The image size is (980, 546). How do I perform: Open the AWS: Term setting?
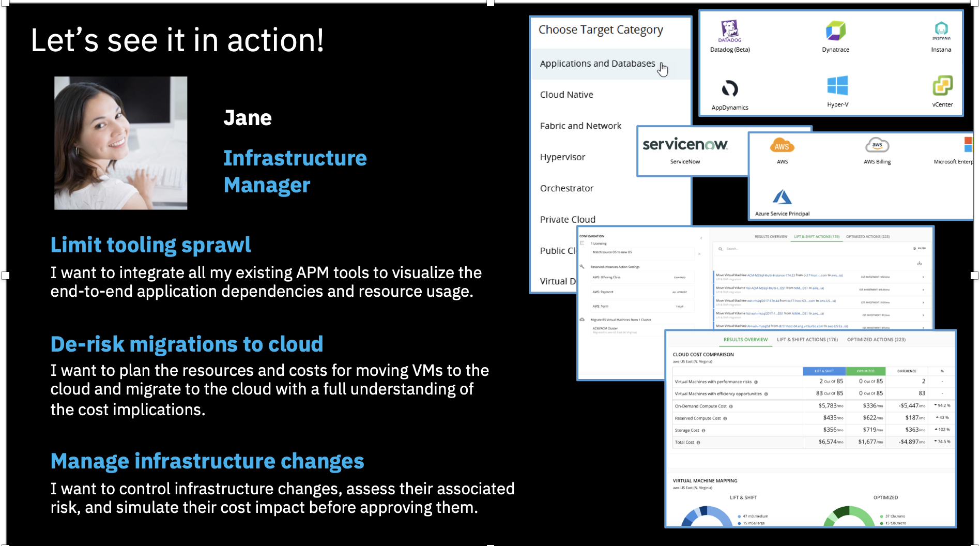coord(642,307)
